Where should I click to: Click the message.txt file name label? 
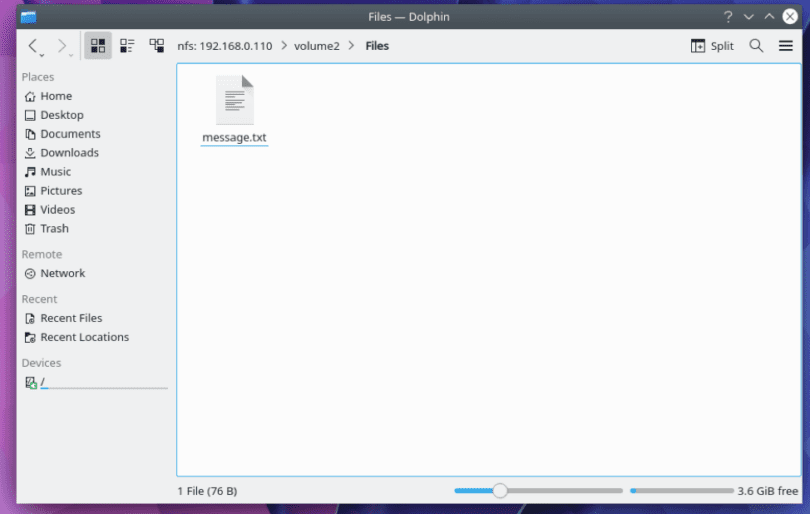[x=235, y=137]
